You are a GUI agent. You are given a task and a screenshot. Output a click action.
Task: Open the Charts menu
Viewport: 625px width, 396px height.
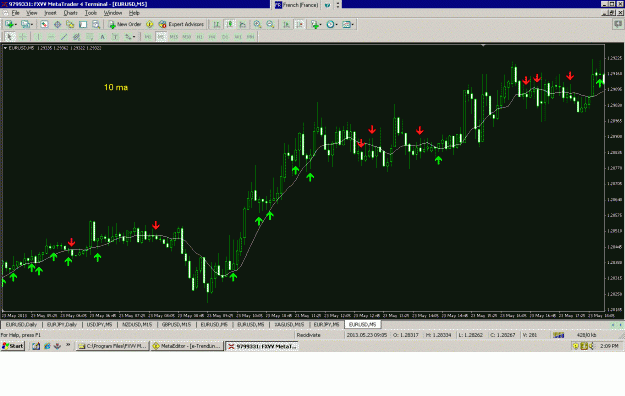[x=70, y=13]
